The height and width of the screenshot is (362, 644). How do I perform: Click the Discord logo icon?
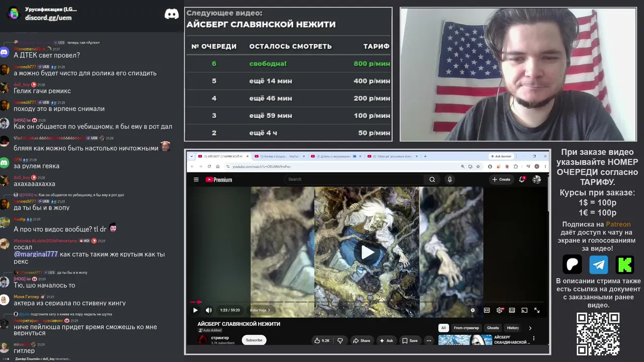[172, 14]
